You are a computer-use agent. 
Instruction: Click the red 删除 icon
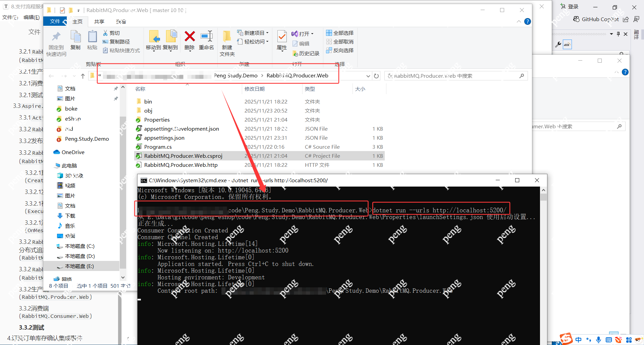[190, 36]
